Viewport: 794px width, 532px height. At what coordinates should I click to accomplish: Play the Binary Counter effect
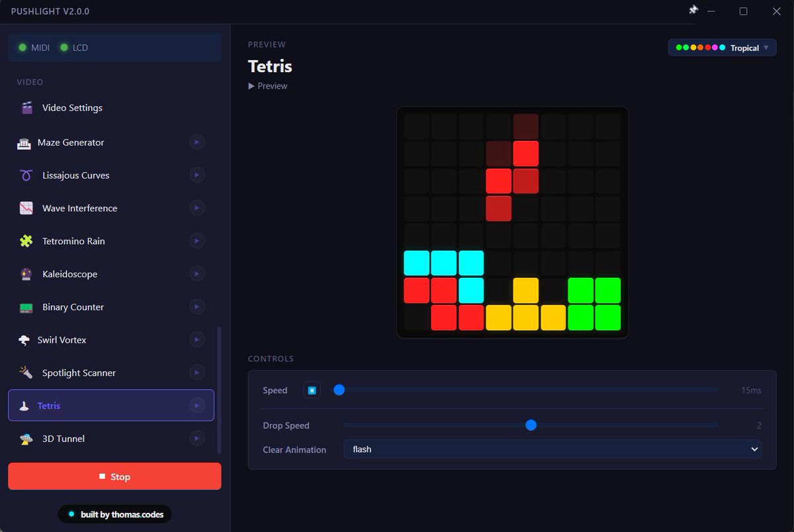click(x=197, y=307)
